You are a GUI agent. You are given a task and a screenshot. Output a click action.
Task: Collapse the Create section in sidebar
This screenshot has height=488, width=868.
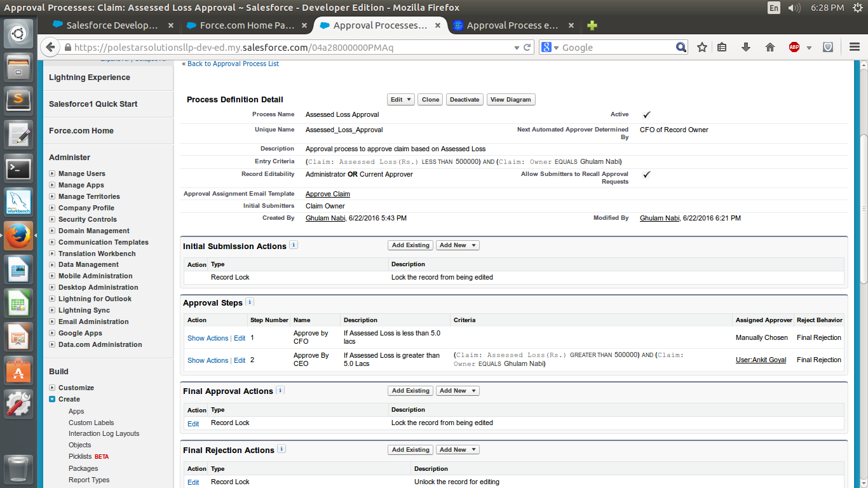point(52,399)
